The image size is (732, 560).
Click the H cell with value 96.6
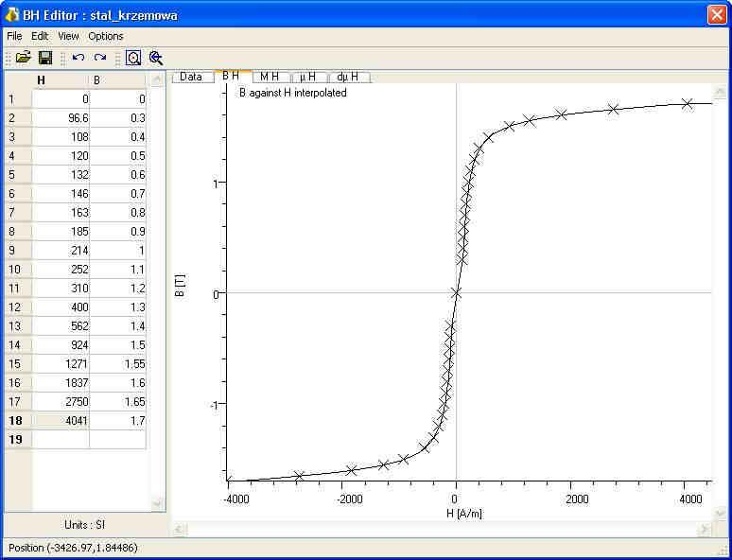pos(61,118)
